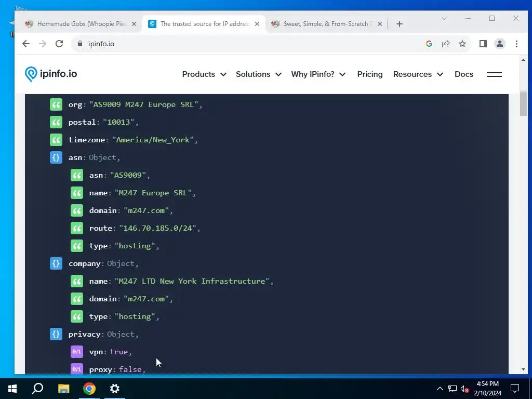Click the scrollbar up arrow
The image size is (532, 399).
[x=523, y=60]
